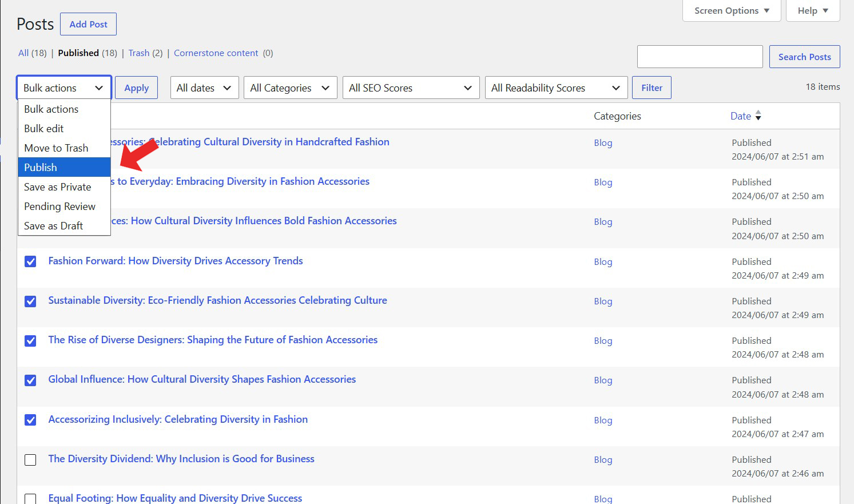Click the Add Post button
The height and width of the screenshot is (504, 854).
point(88,24)
